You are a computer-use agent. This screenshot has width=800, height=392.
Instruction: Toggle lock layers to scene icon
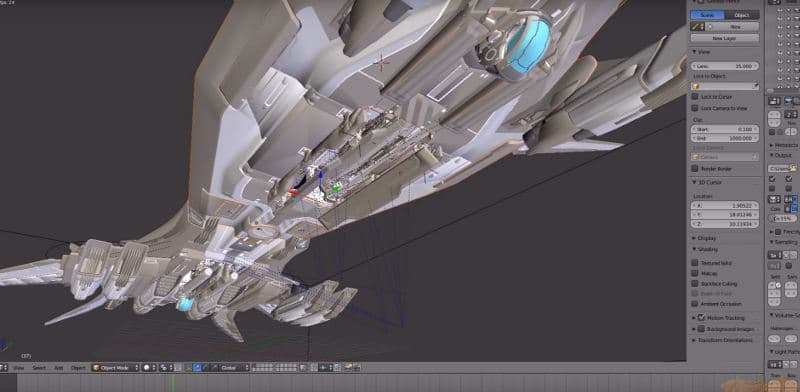[x=303, y=368]
